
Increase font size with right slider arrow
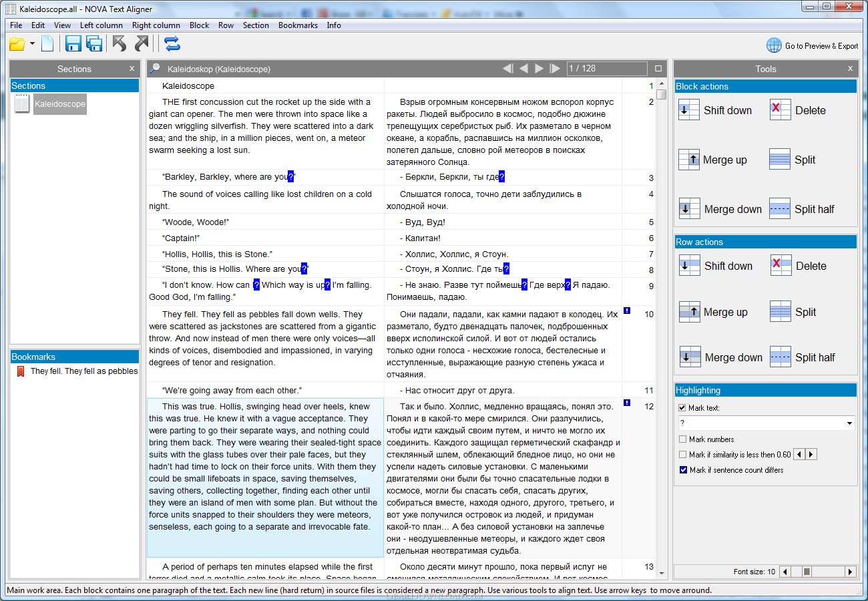coord(850,572)
